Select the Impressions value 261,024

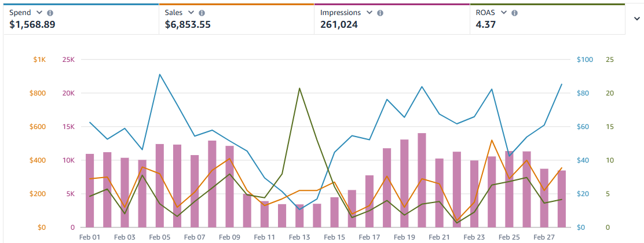[339, 25]
